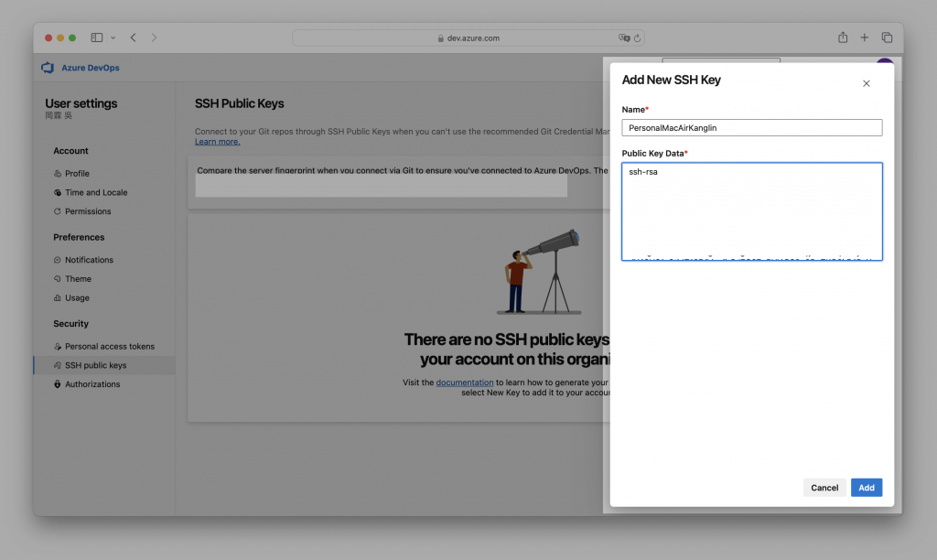Viewport: 937px width, 560px height.
Task: Click the Add button
Action: tap(867, 488)
